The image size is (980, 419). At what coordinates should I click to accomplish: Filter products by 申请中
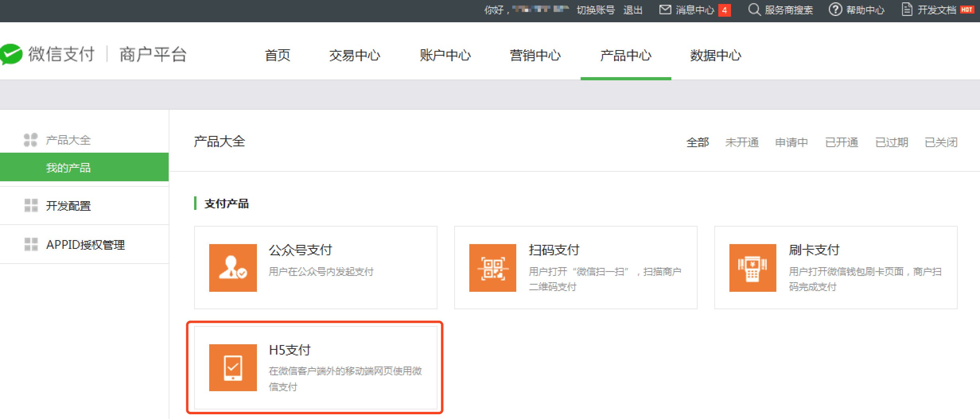pyautogui.click(x=791, y=142)
